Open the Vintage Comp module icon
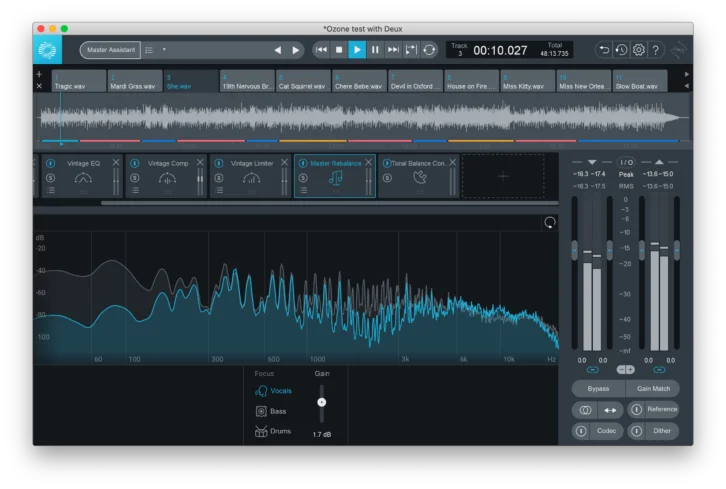 point(167,178)
